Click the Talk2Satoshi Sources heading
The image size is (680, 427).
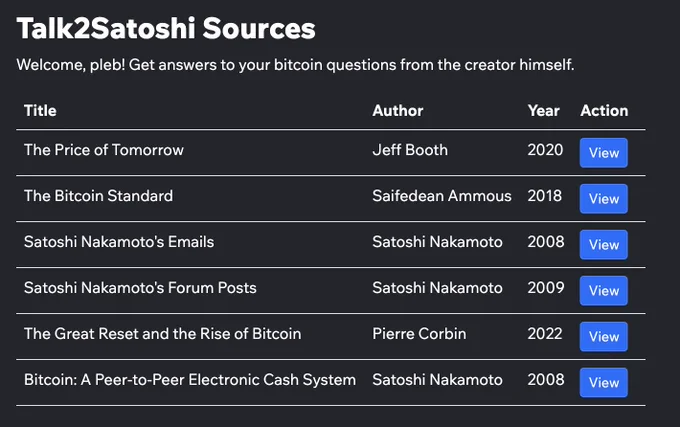166,28
